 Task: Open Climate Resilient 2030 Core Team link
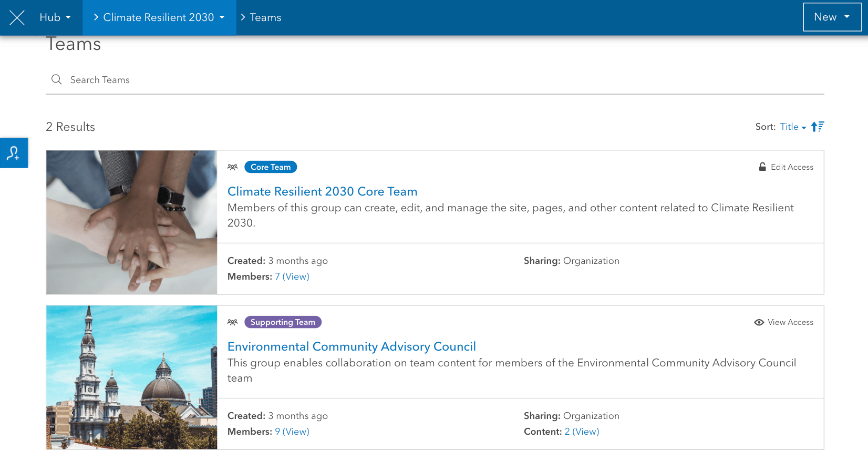322,191
